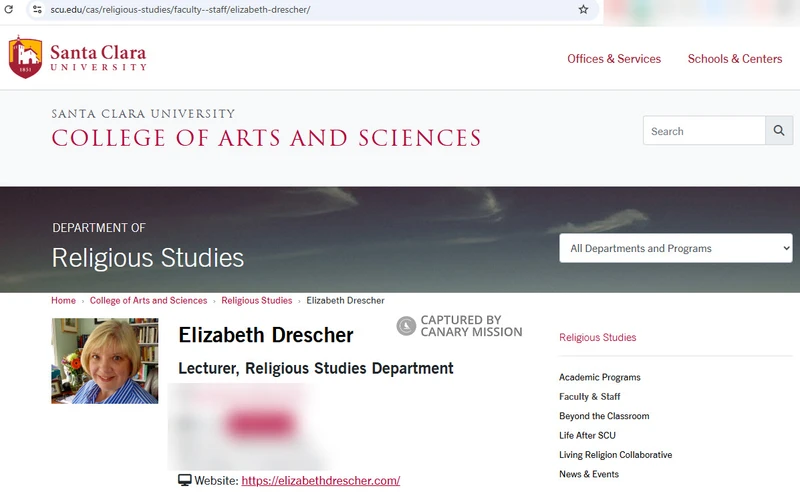This screenshot has width=800, height=492.
Task: Click the browser address bar URL
Action: point(180,9)
